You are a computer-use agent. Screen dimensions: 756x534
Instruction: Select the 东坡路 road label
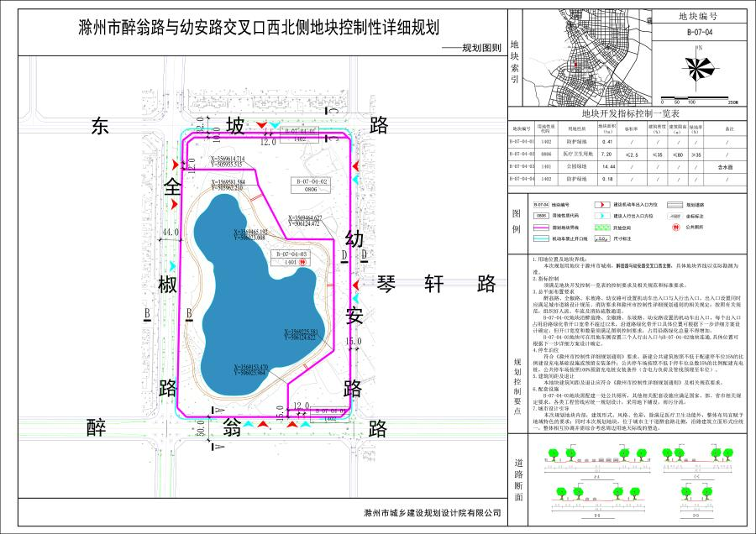tap(239, 126)
